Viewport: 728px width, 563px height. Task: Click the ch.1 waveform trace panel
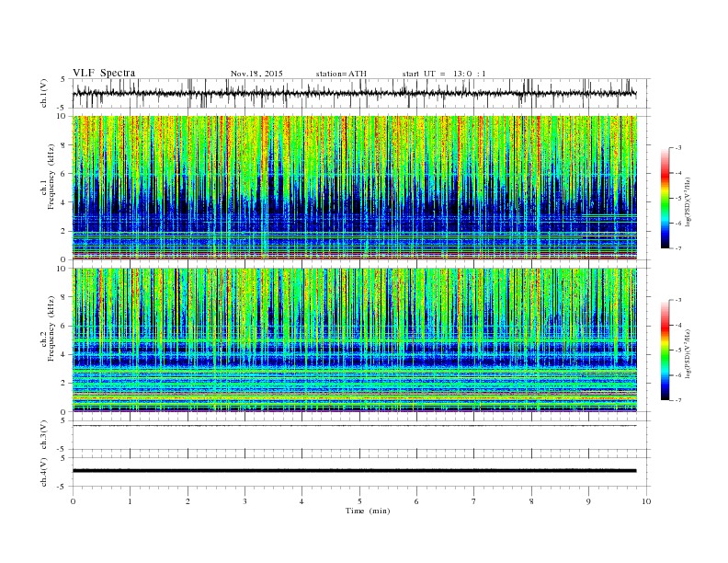tap(361, 93)
